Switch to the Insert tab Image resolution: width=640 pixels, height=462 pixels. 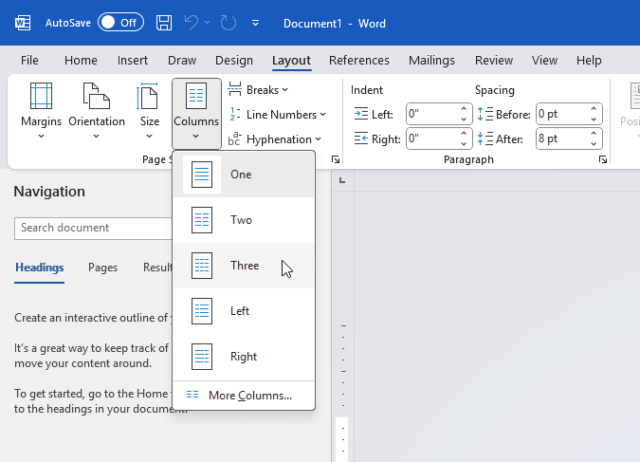click(x=132, y=60)
